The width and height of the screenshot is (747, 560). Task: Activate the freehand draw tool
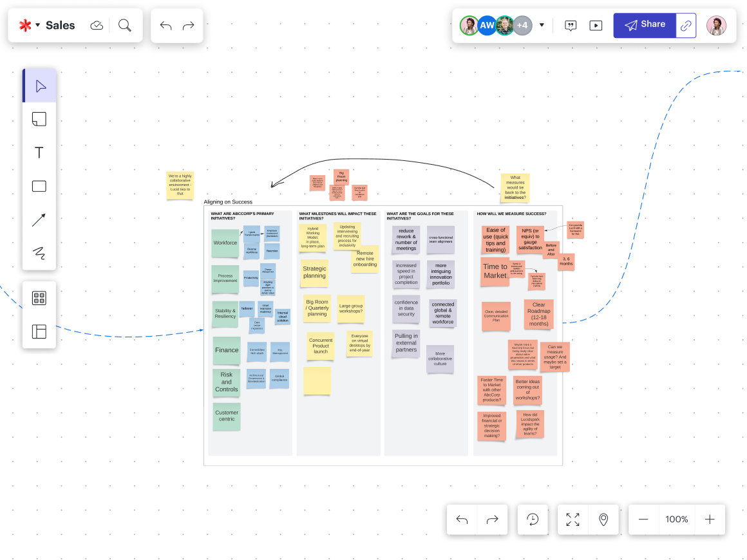tap(39, 253)
